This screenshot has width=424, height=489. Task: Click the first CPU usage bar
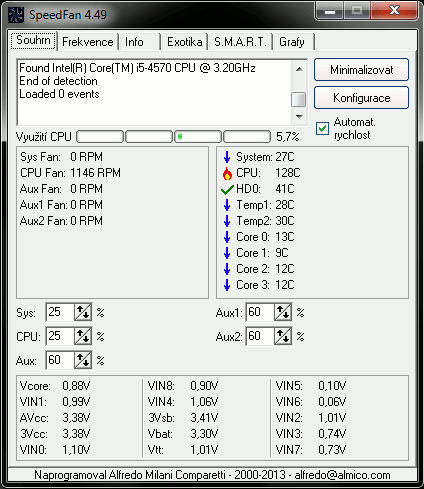point(100,137)
